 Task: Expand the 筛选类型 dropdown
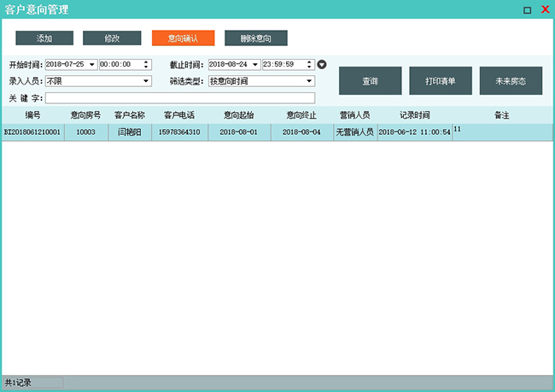tap(309, 81)
